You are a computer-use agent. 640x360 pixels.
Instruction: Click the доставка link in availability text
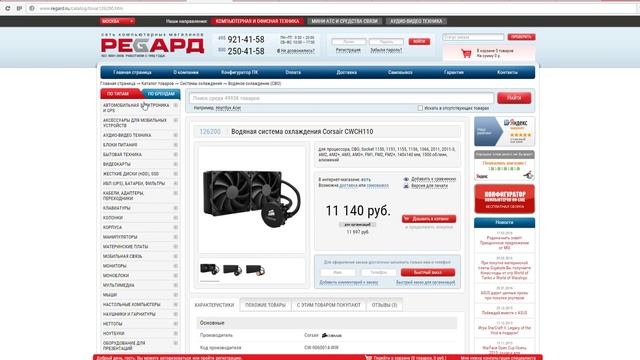348,185
